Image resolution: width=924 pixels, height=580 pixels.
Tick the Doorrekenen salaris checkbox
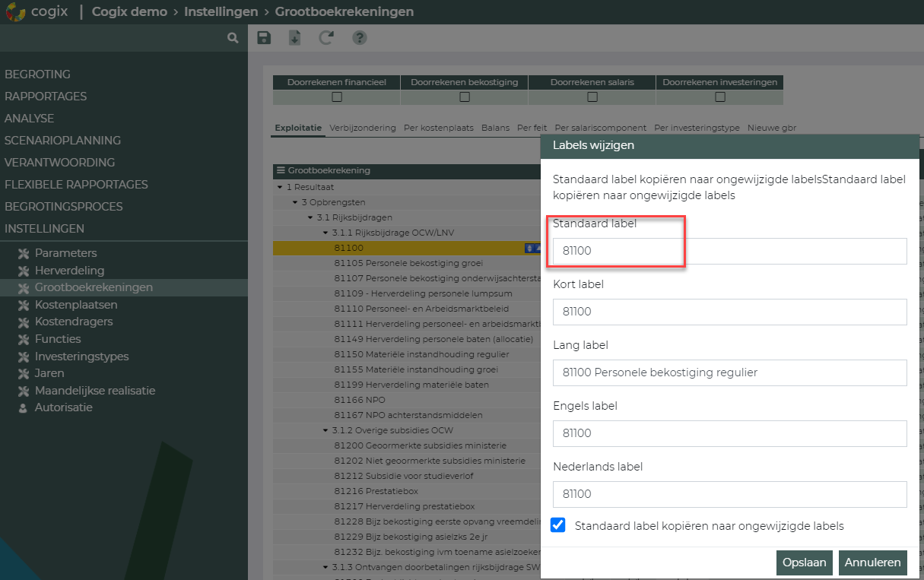[x=592, y=97]
